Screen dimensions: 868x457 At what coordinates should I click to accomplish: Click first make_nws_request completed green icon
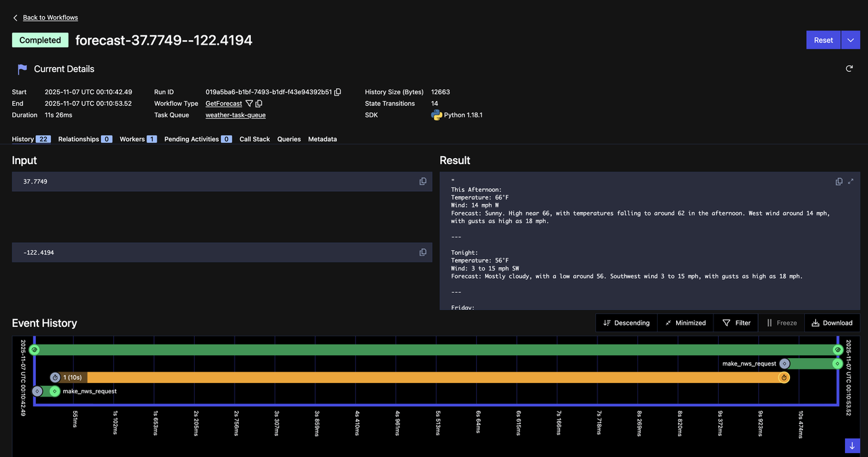pyautogui.click(x=55, y=391)
